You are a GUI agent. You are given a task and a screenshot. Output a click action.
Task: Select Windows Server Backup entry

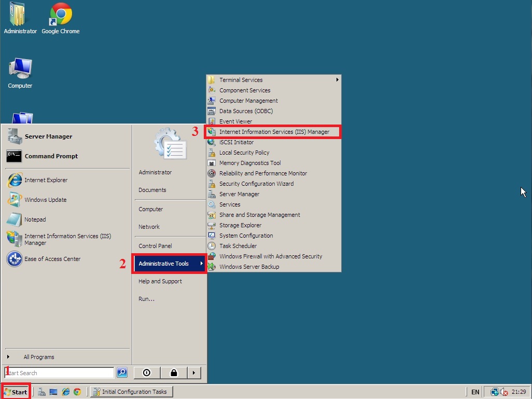click(273, 267)
